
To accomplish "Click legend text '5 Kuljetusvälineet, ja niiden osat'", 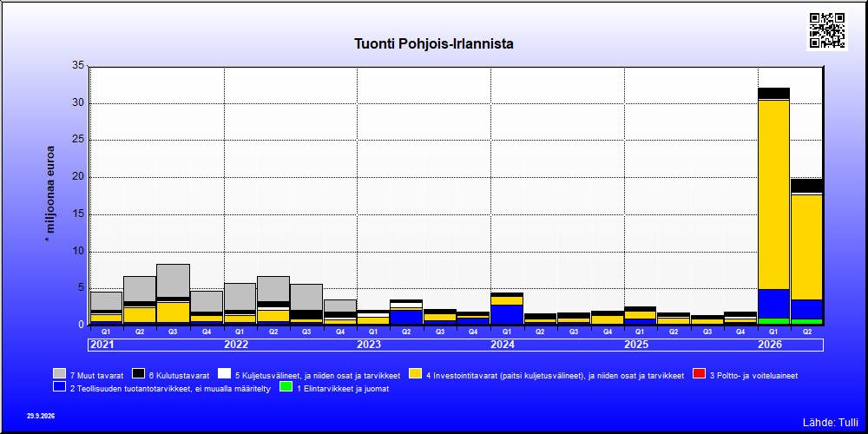I will [x=318, y=375].
